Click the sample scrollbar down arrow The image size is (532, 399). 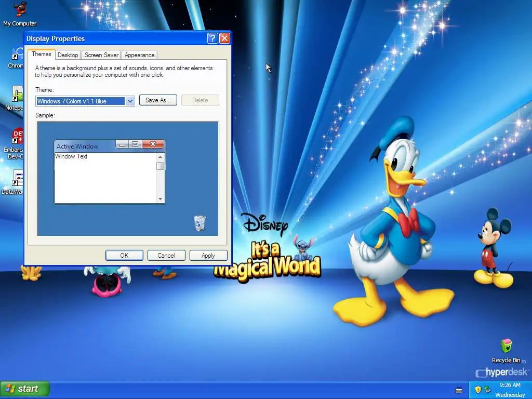160,199
